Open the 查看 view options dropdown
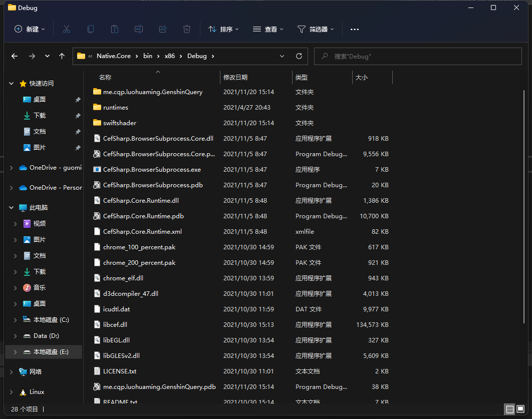532x419 pixels. [x=268, y=29]
